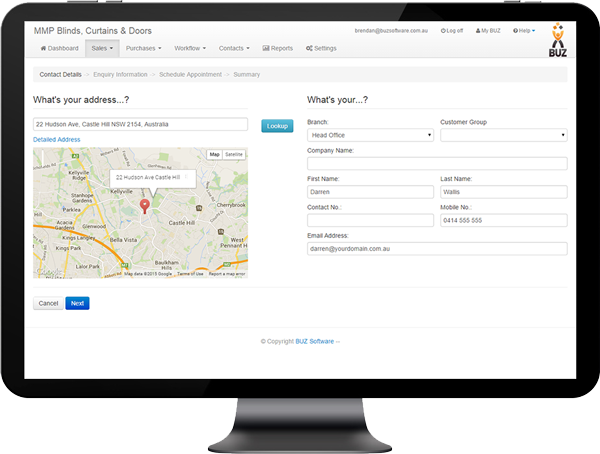Click the Bella Vista label on map

(123, 240)
